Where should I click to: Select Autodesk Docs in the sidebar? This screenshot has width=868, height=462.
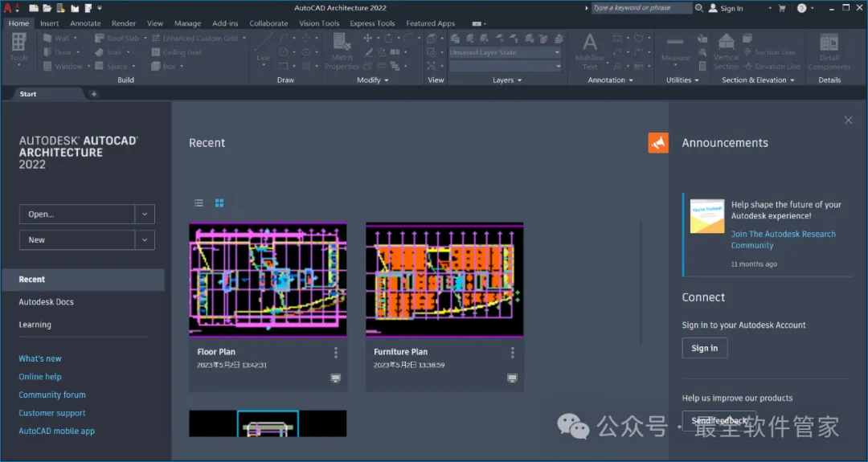(46, 302)
